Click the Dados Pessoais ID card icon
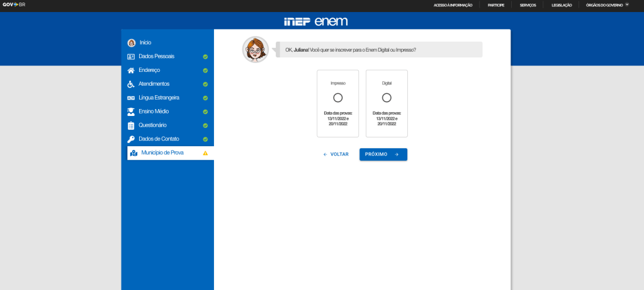644x290 pixels. tap(131, 57)
